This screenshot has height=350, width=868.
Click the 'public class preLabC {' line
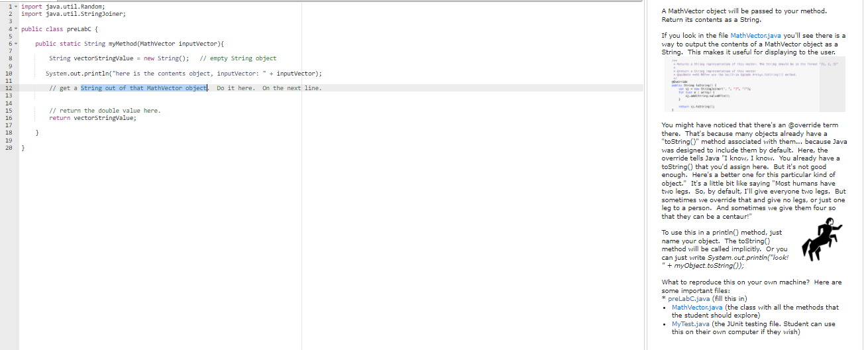tap(60, 29)
